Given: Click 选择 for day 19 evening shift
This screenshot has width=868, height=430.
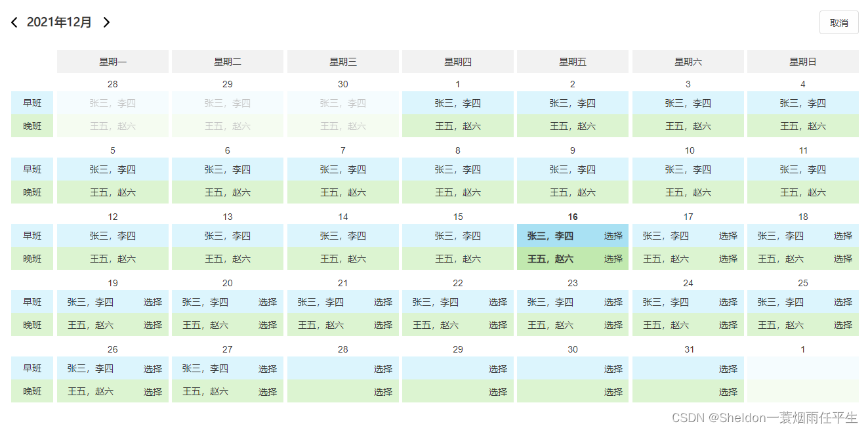Looking at the screenshot, I should tap(153, 325).
